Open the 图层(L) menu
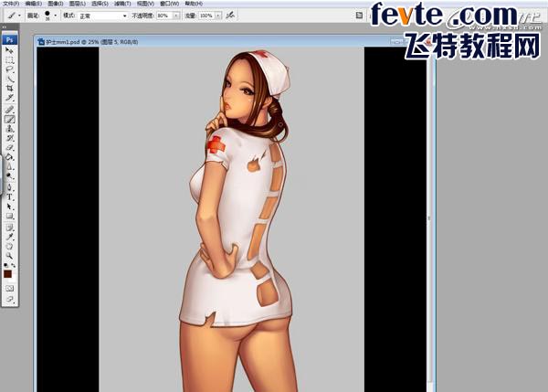 pos(78,4)
